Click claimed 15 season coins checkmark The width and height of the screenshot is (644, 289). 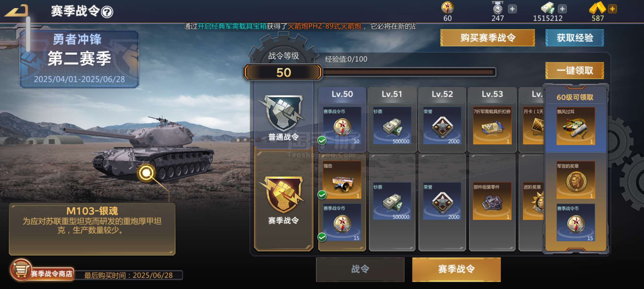click(x=322, y=237)
